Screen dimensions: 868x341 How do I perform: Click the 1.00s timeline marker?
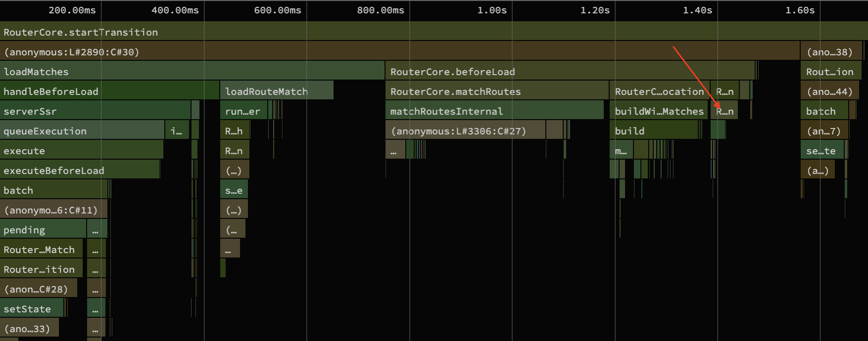point(492,10)
